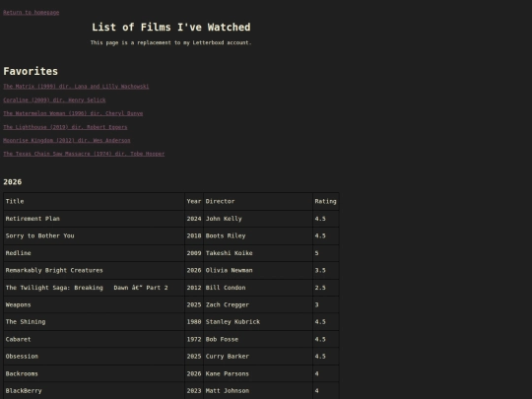
Task: Click year 2012 in Twilight Saga row
Action: coord(194,288)
